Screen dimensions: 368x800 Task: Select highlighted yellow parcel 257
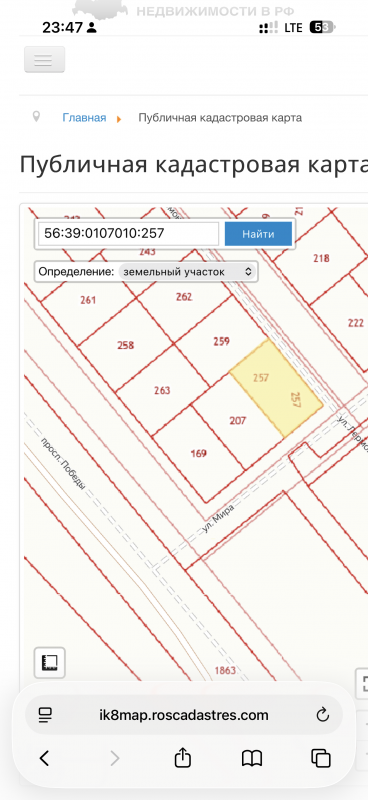click(276, 388)
